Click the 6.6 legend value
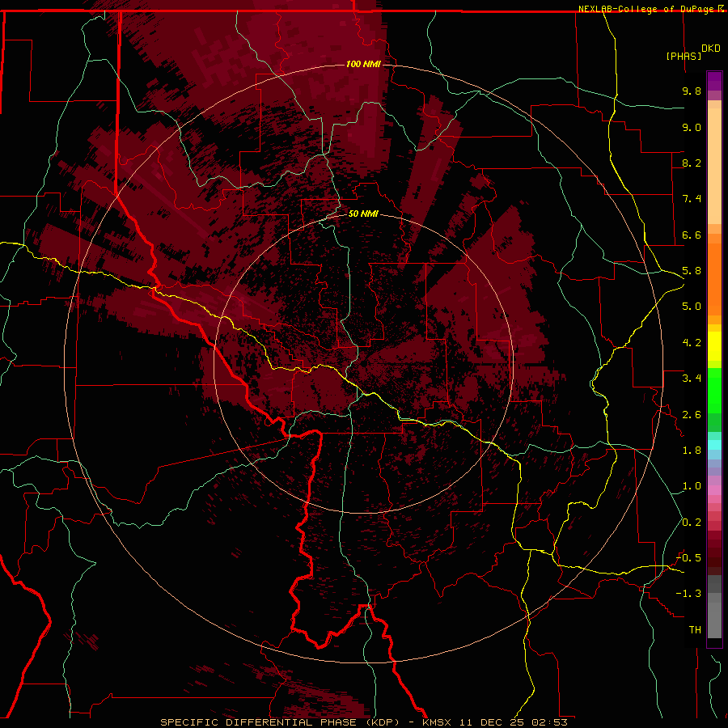 pyautogui.click(x=692, y=235)
